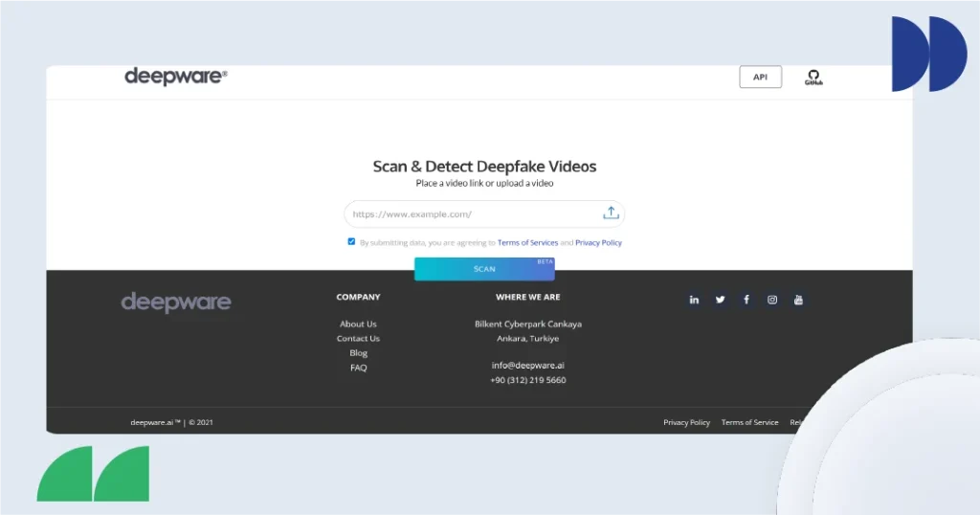Open the LinkedIn social icon

pyautogui.click(x=694, y=300)
